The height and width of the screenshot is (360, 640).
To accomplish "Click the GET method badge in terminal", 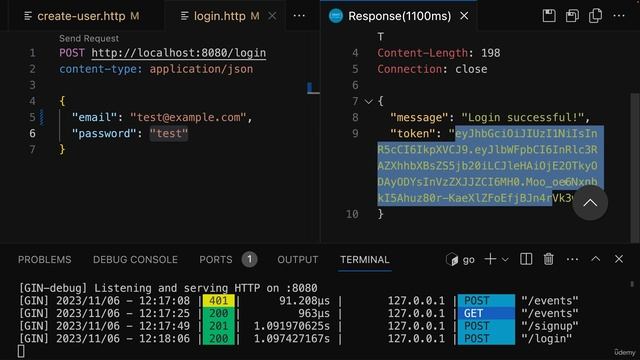I will point(486,313).
